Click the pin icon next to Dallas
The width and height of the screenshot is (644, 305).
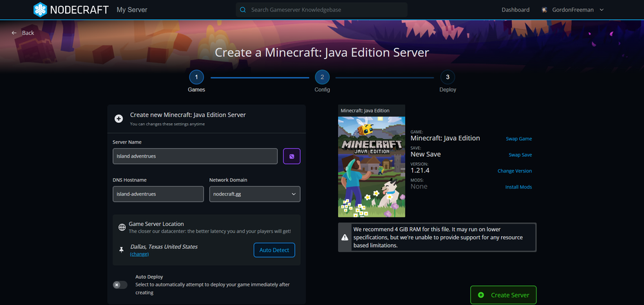tap(122, 250)
